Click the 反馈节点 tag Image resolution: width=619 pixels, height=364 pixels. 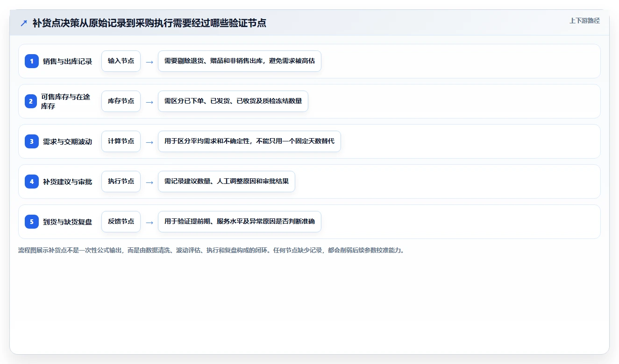tap(121, 222)
